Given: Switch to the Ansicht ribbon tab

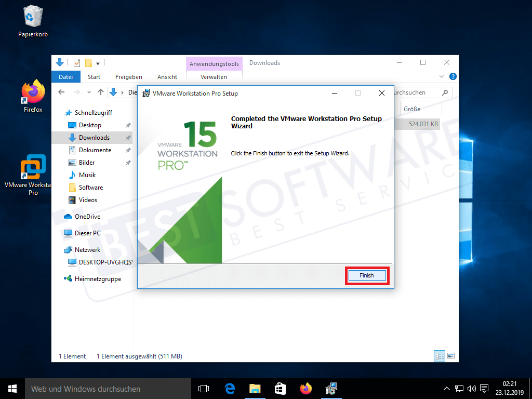Looking at the screenshot, I should tap(167, 76).
